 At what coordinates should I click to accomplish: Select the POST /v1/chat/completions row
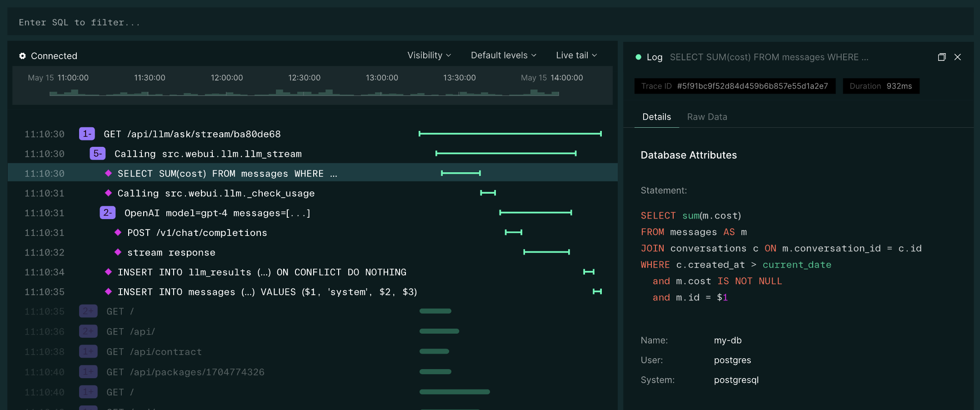click(312, 232)
